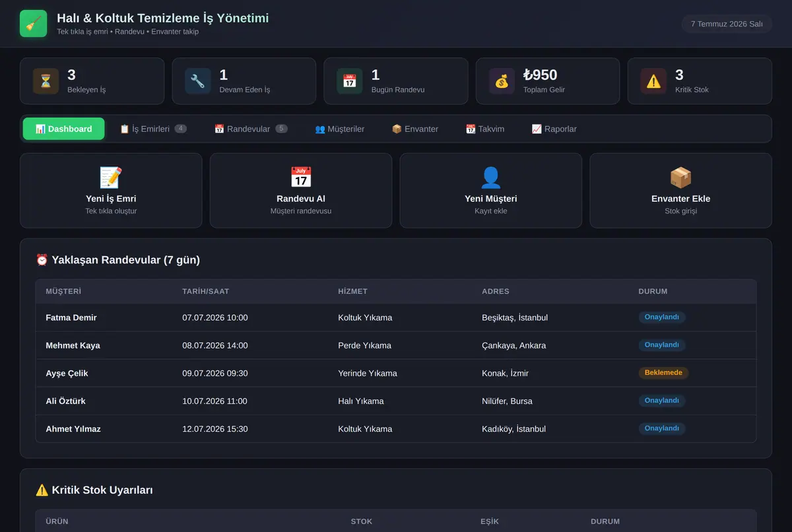Screen dimensions: 792x532
Task: Go to the Müşteriler tab
Action: [340, 129]
